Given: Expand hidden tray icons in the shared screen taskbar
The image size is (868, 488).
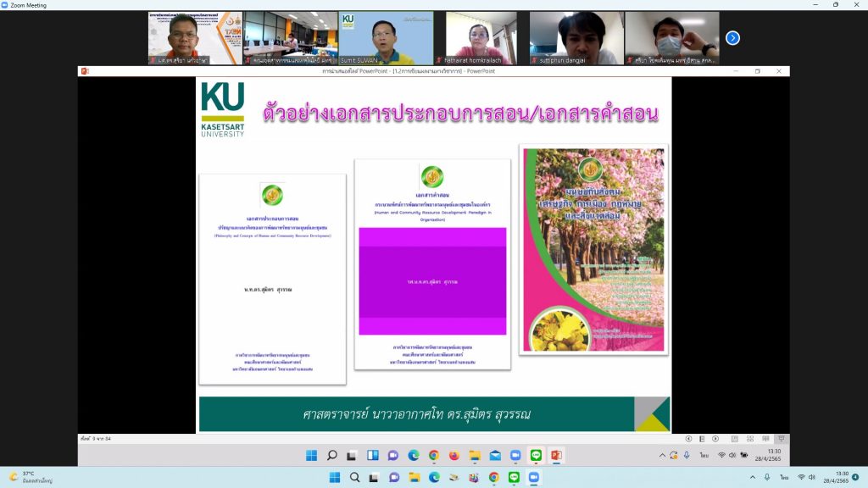Looking at the screenshot, I should click(663, 456).
